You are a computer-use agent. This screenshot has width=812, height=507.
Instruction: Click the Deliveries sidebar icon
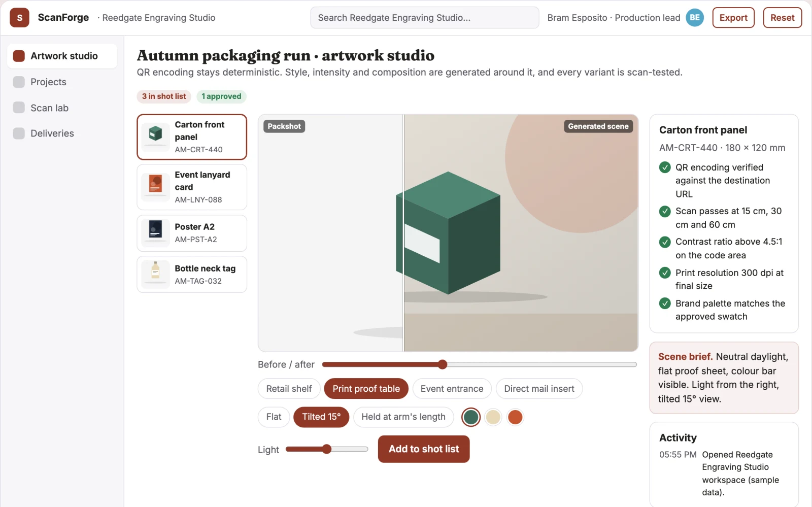tap(19, 133)
